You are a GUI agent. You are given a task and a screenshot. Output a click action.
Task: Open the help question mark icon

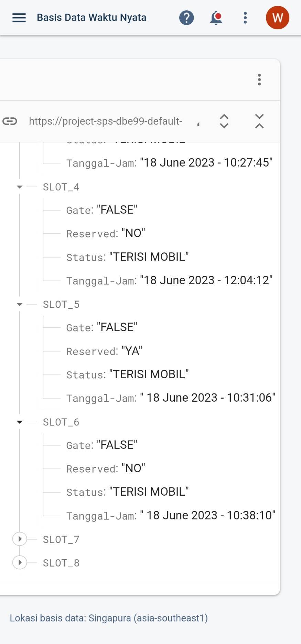click(x=186, y=18)
